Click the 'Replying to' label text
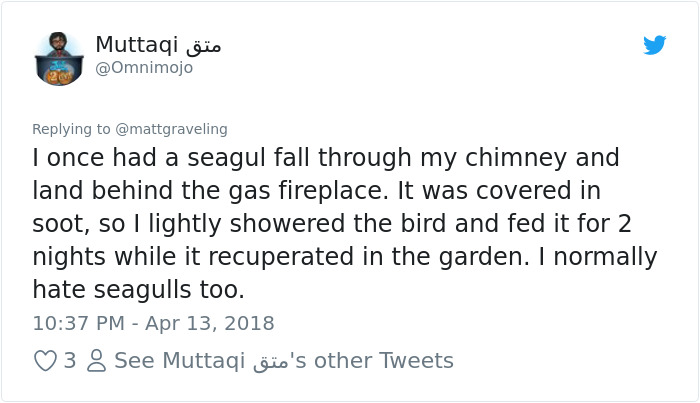 [x=73, y=129]
